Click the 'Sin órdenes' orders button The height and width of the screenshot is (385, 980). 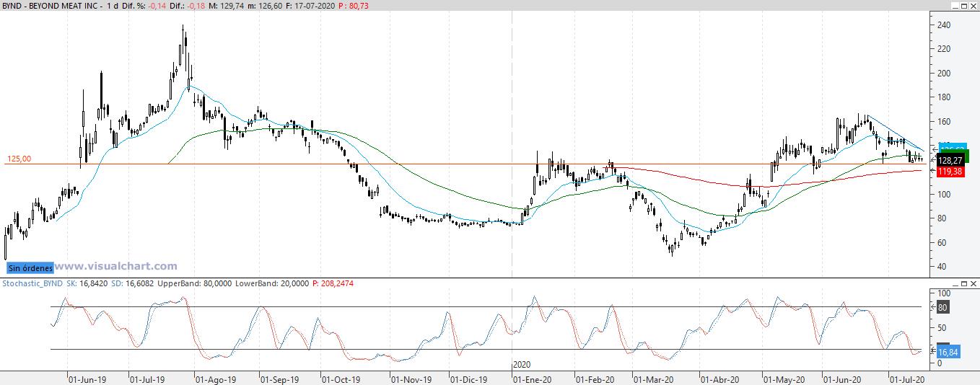click(x=30, y=267)
